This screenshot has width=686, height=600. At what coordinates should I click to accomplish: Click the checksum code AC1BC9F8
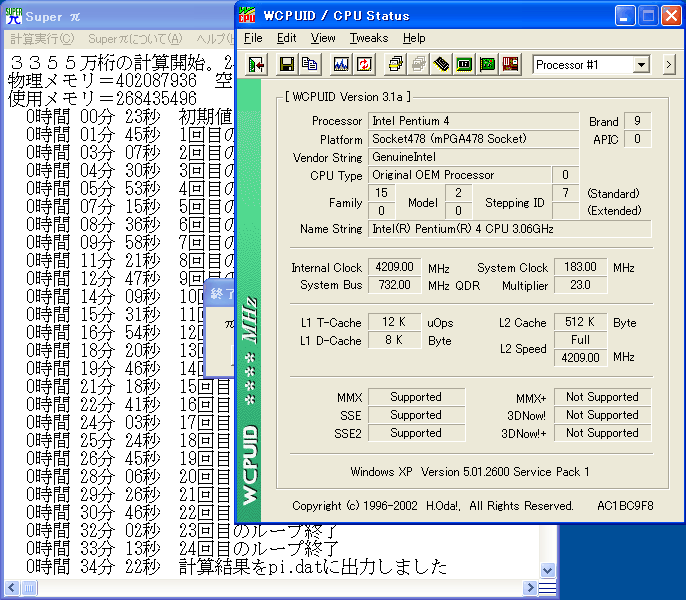tap(625, 506)
